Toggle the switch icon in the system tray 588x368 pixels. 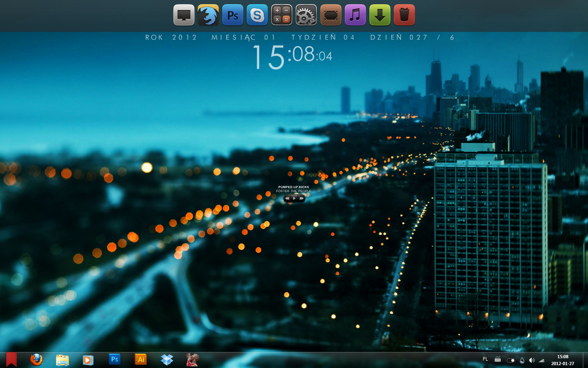pyautogui.click(x=510, y=360)
